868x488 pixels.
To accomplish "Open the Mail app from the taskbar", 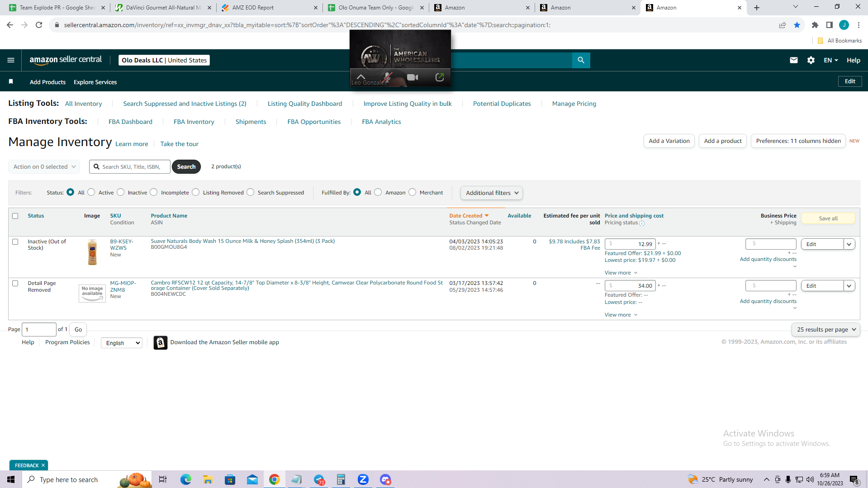I will pyautogui.click(x=252, y=479).
